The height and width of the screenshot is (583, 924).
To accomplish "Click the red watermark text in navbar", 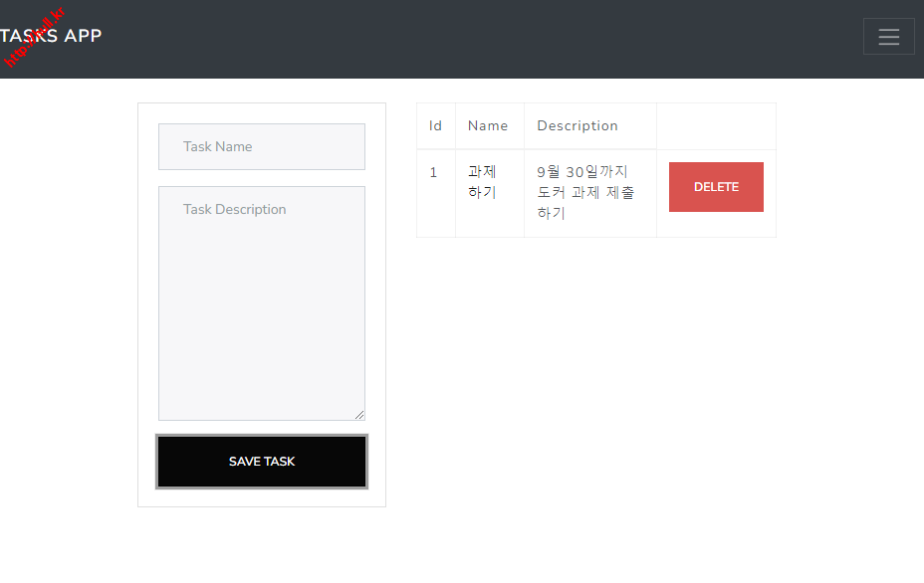I will click(x=33, y=40).
